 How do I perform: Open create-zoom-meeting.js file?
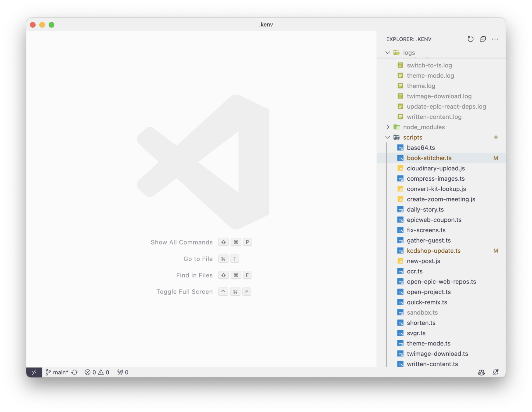click(441, 199)
